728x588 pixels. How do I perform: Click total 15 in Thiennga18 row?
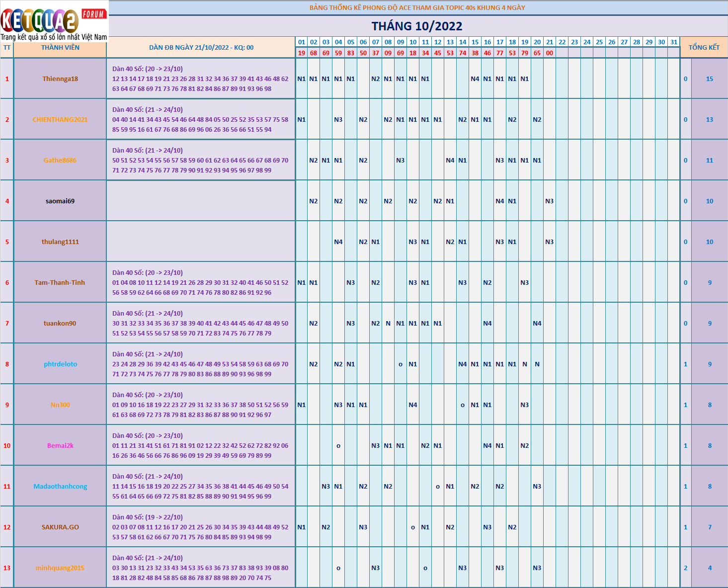pos(710,79)
